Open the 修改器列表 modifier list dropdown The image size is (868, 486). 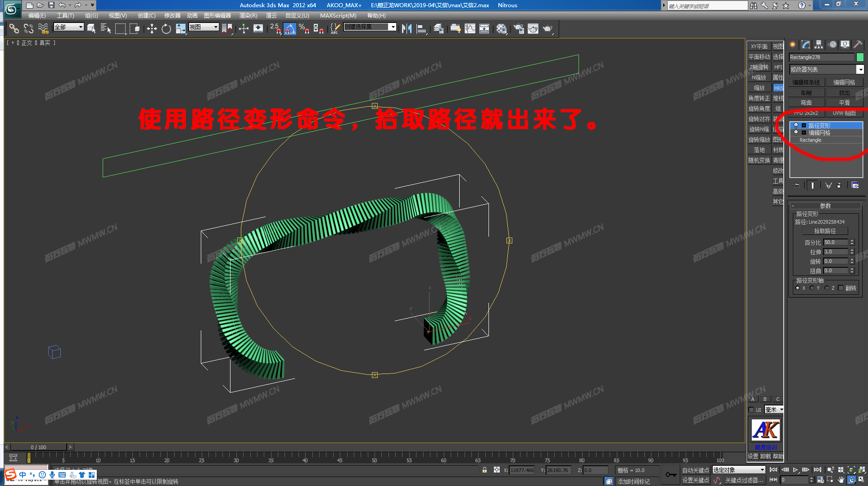click(860, 69)
